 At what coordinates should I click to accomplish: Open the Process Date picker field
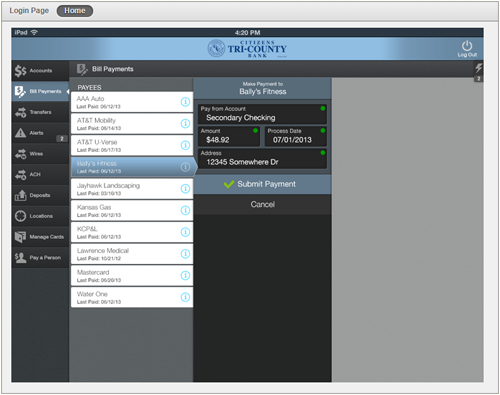[296, 136]
